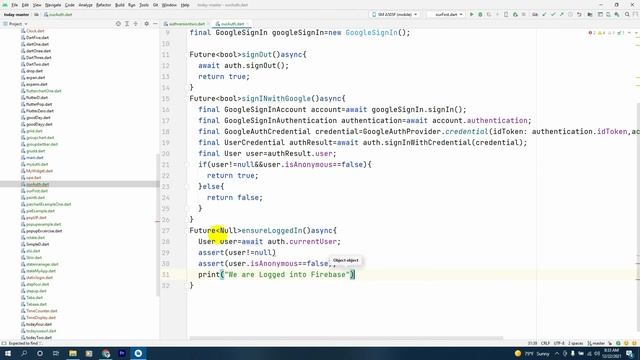Click the Collapse All icon in Project panel

click(136, 24)
